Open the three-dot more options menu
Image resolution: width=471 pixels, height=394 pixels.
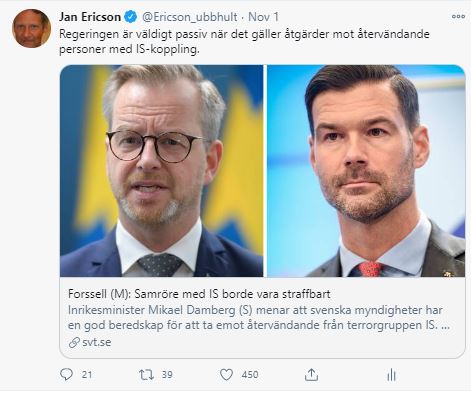458,16
